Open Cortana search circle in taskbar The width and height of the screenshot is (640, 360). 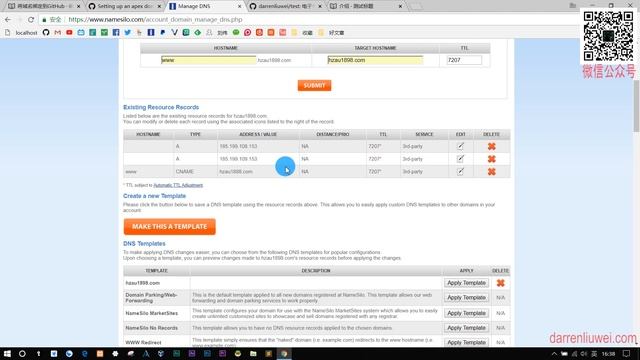(22, 353)
